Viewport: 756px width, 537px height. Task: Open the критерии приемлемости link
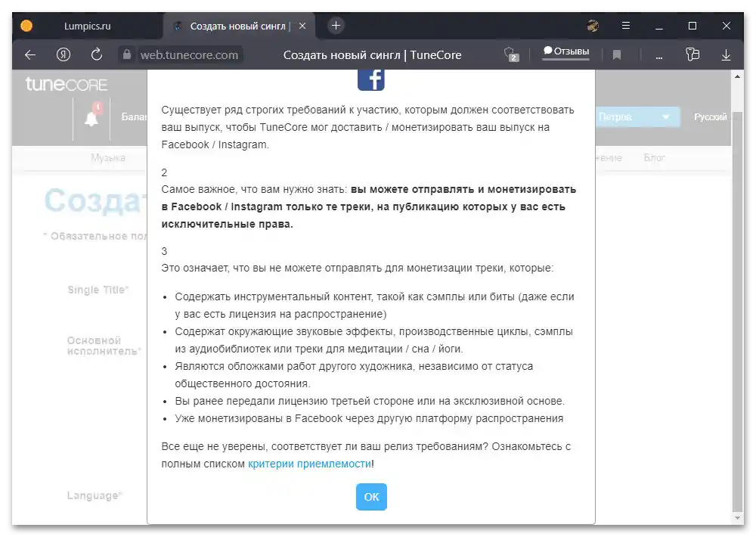pos(309,464)
